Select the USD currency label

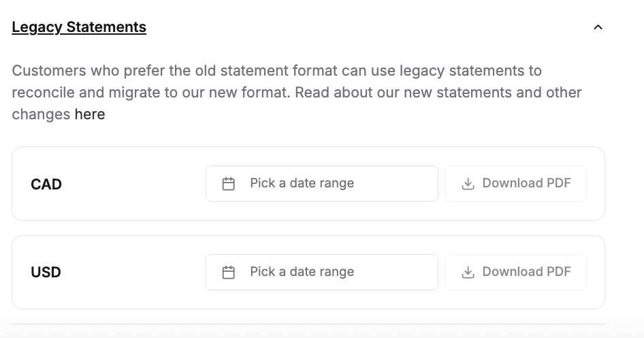click(46, 273)
